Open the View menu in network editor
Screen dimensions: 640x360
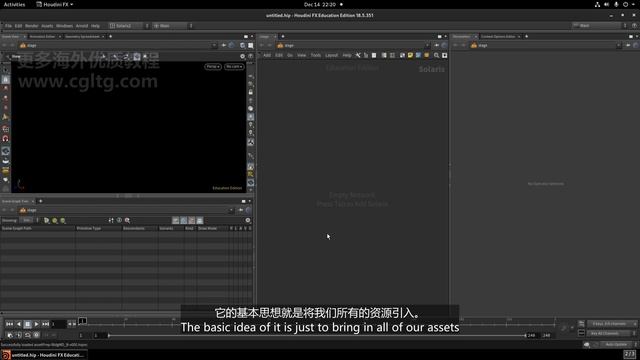click(301, 55)
